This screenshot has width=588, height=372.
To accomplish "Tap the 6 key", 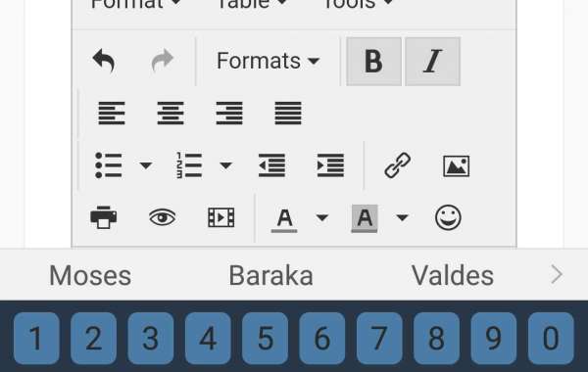I will point(322,339).
